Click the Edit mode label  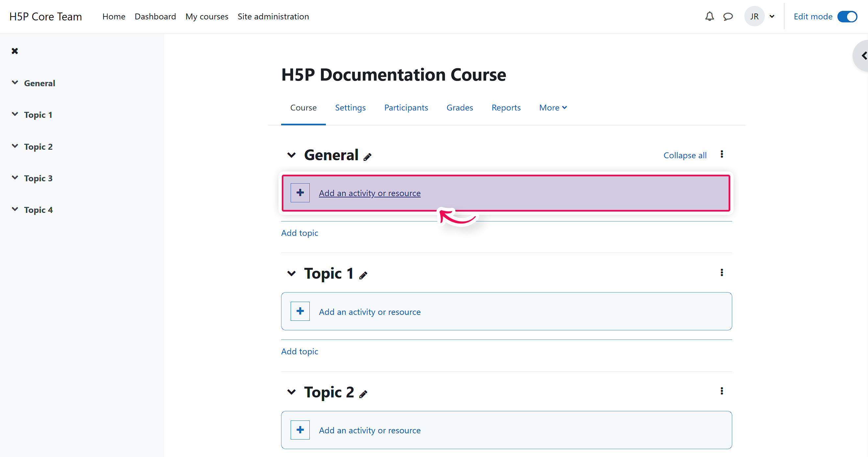[813, 16]
